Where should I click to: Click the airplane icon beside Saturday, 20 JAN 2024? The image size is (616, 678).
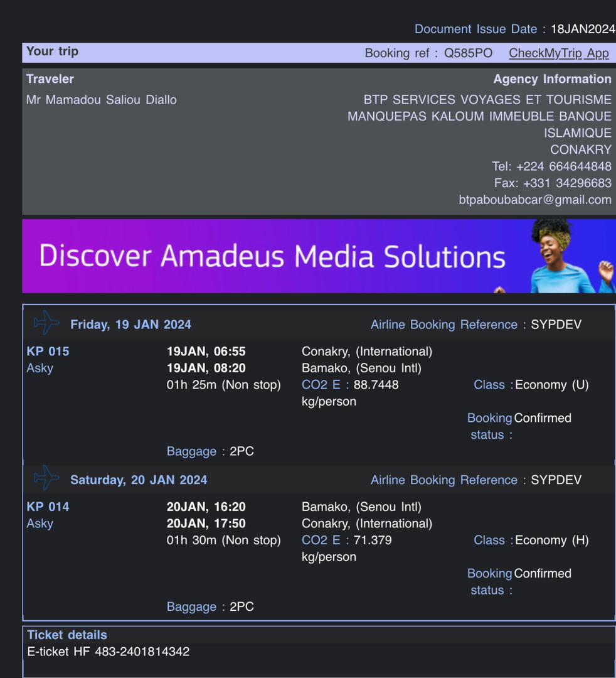[46, 478]
